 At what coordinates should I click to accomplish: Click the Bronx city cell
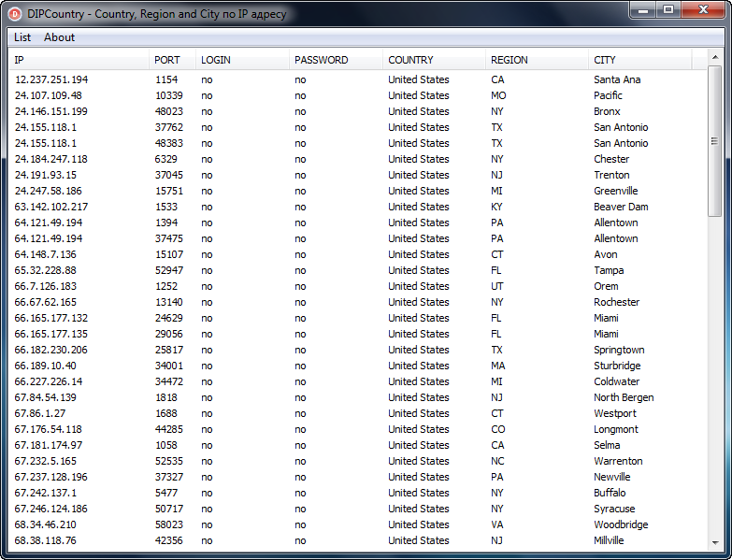click(607, 111)
